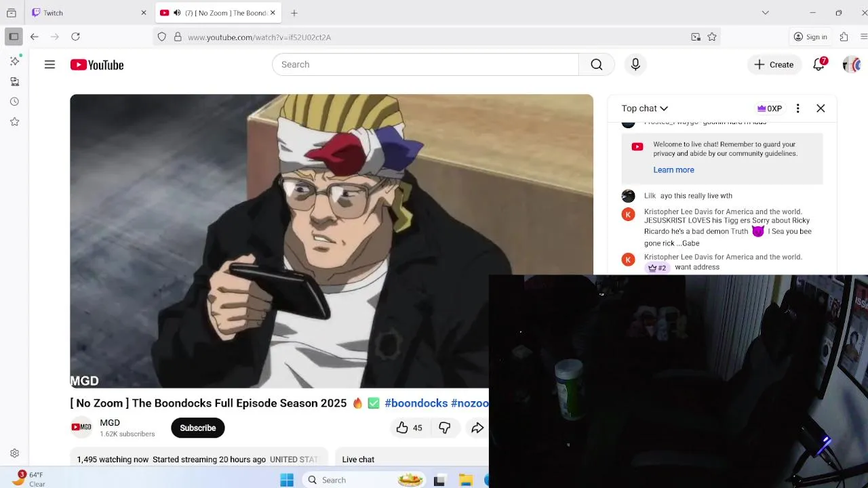Expand the Top chat mode dropdown
Screen dimensions: 868x488
tap(645, 108)
